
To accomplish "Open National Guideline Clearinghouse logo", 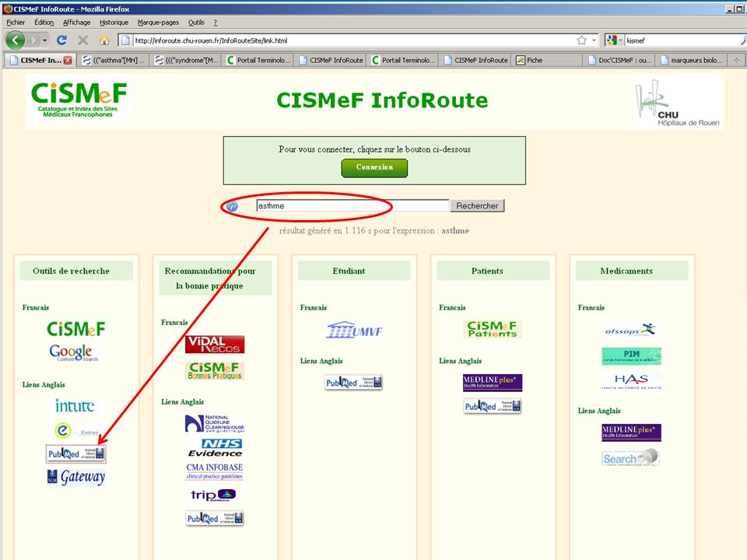I will (215, 423).
